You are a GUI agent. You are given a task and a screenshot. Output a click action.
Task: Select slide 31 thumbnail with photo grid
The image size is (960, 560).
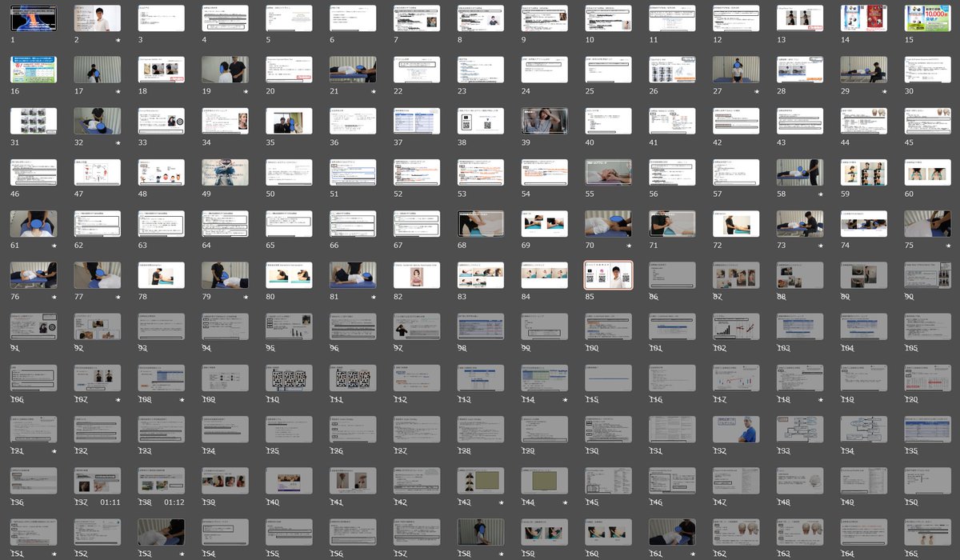click(x=34, y=121)
